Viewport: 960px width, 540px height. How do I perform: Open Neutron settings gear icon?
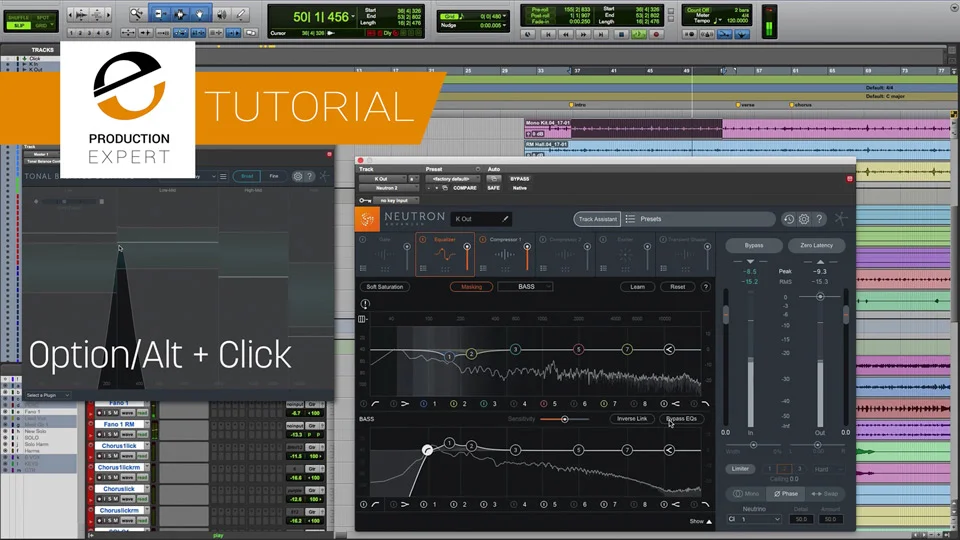[x=804, y=219]
